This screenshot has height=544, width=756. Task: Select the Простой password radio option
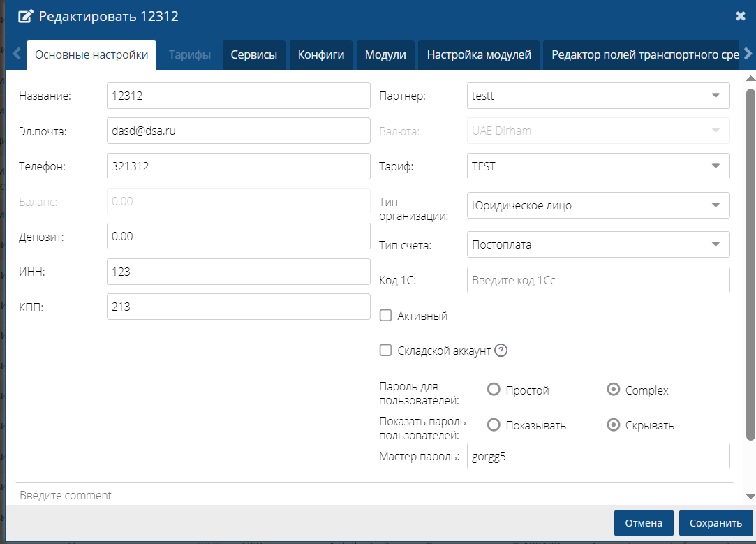pos(494,390)
